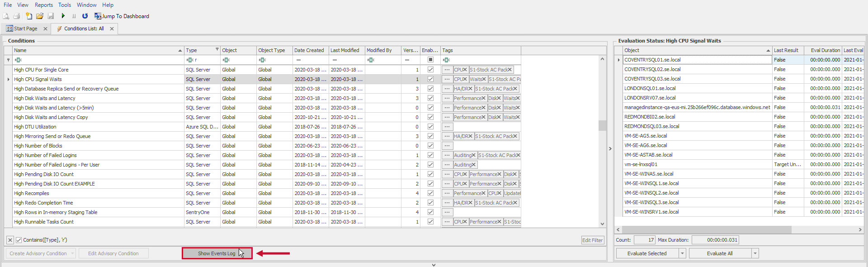The width and height of the screenshot is (868, 267).
Task: Click the Evaluate Selected button
Action: pyautogui.click(x=647, y=253)
